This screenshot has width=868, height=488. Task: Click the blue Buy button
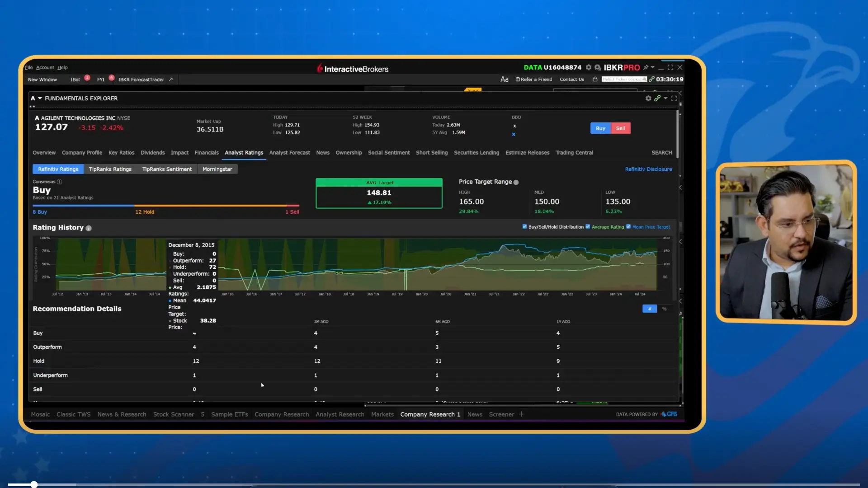coord(600,128)
